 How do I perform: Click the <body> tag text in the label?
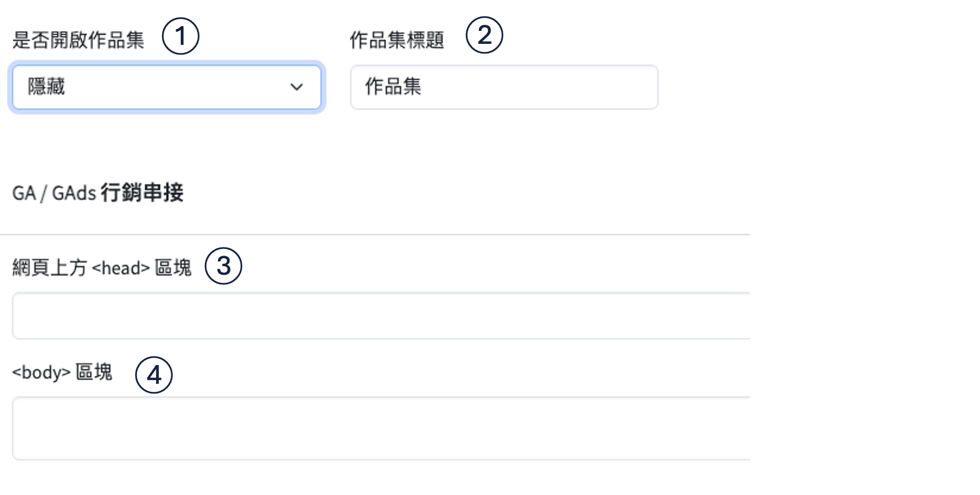41,372
